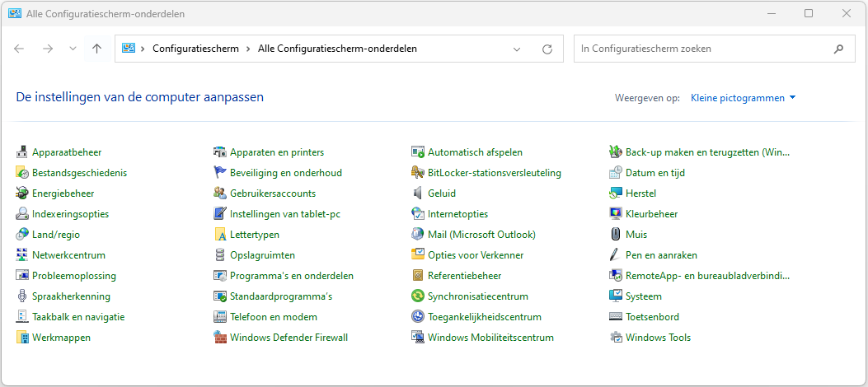
Task: Click the Automatisch afspelen icon
Action: (x=418, y=152)
